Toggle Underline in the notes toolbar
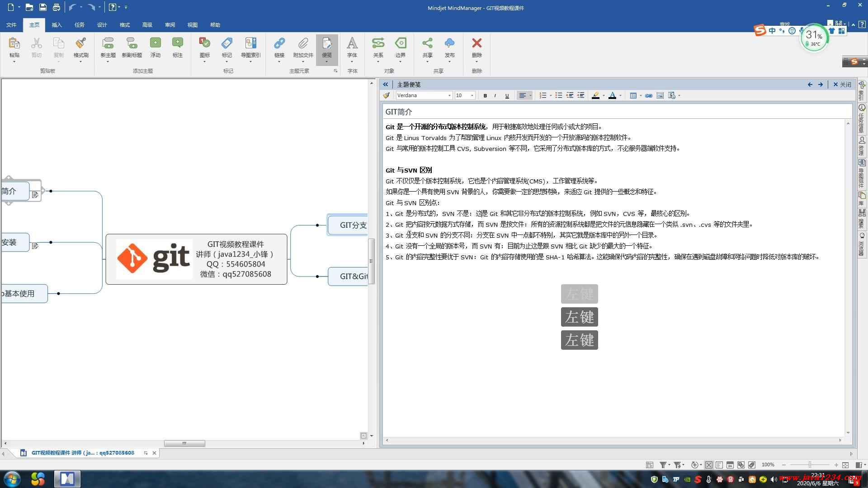Viewport: 868px width, 488px height. coord(507,95)
